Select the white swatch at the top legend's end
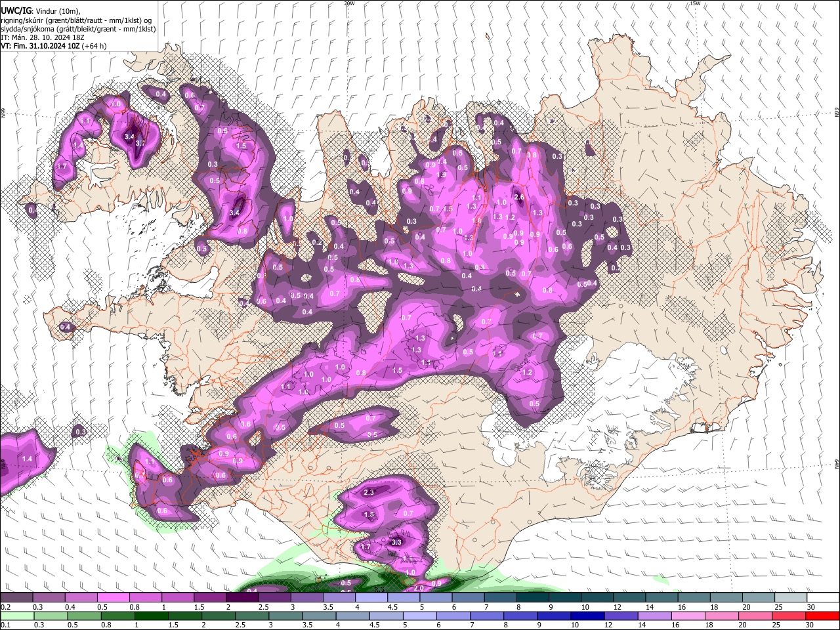 click(x=823, y=597)
